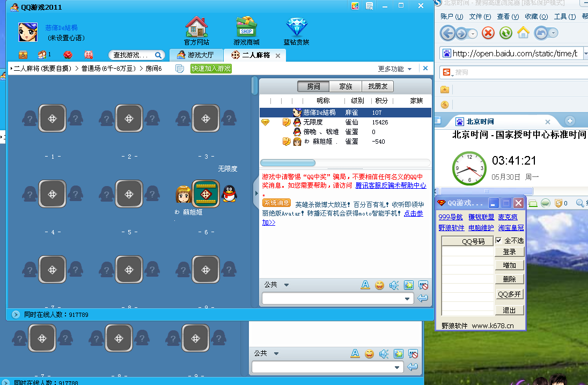The height and width of the screenshot is (385, 588).
Task: Click the 登录 button in the small QQ游戏 tool window
Action: tap(509, 252)
